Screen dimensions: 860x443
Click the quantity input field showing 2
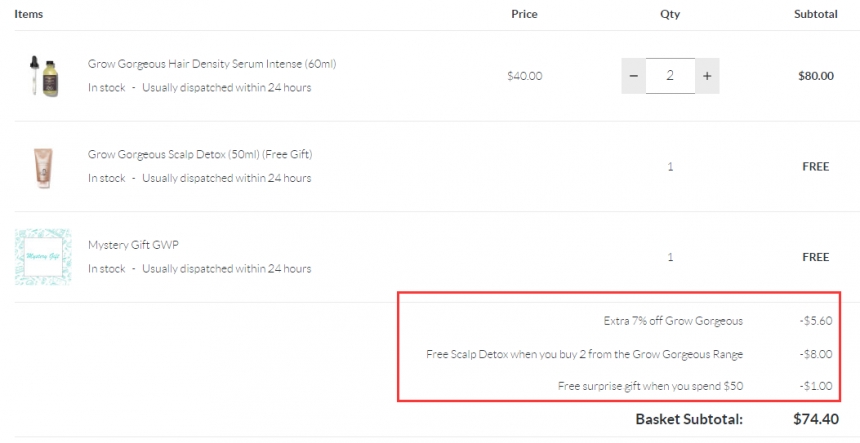click(670, 76)
